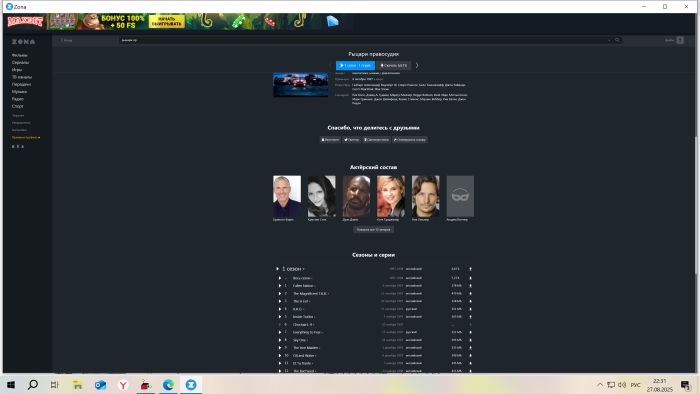700x394 pixels.
Task: Open the dropdown arrow in the search field
Action: coord(609,40)
